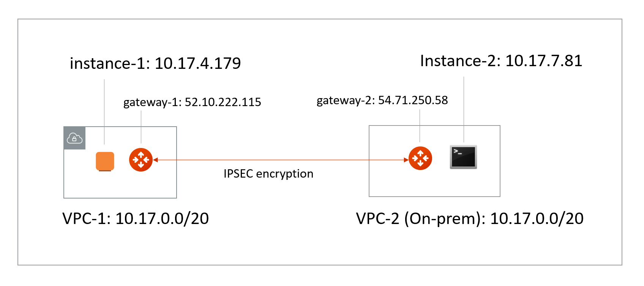
Task: Select the black terminal icon for Instance-2
Action: point(463,157)
